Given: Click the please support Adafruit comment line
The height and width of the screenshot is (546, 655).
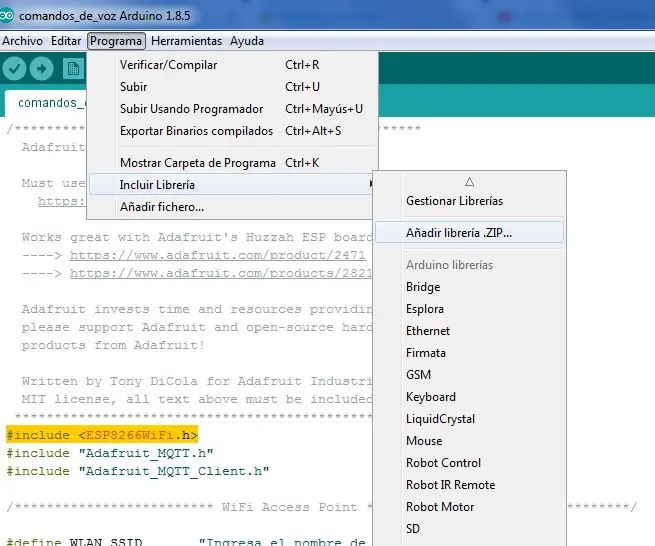Looking at the screenshot, I should (197, 327).
